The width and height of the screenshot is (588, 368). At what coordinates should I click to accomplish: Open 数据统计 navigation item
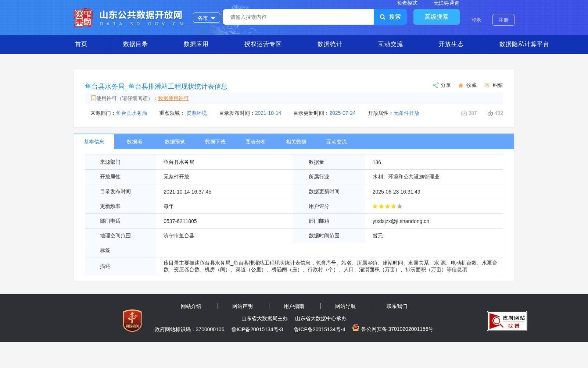click(x=330, y=44)
